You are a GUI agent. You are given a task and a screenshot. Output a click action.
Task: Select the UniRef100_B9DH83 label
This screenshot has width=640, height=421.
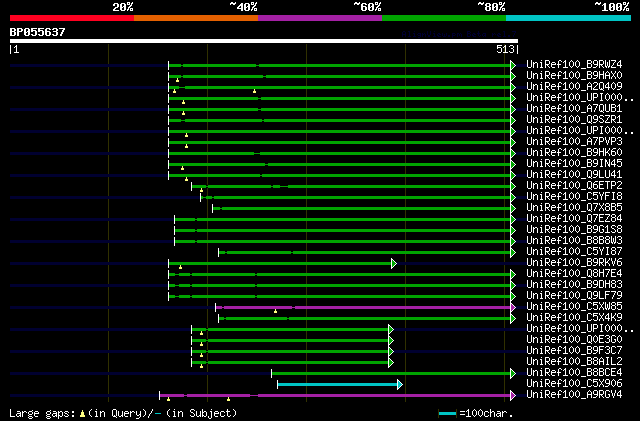click(574, 285)
